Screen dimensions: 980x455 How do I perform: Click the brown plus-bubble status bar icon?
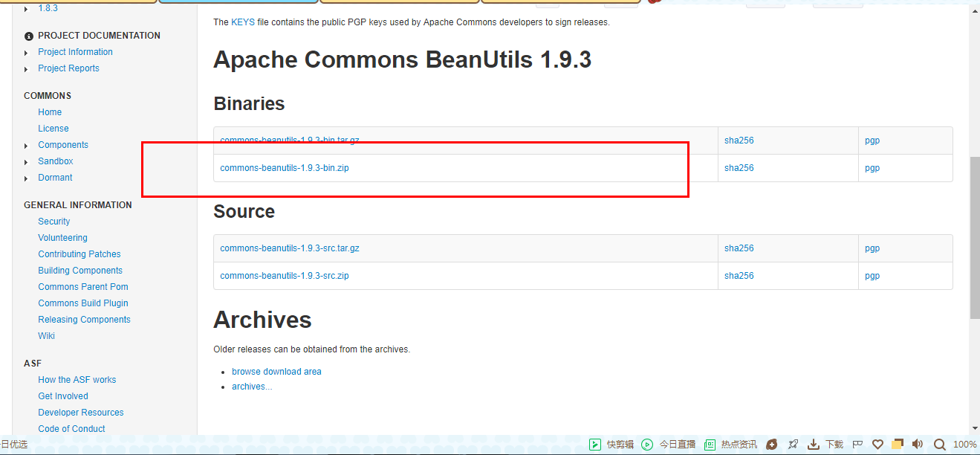[x=772, y=445]
